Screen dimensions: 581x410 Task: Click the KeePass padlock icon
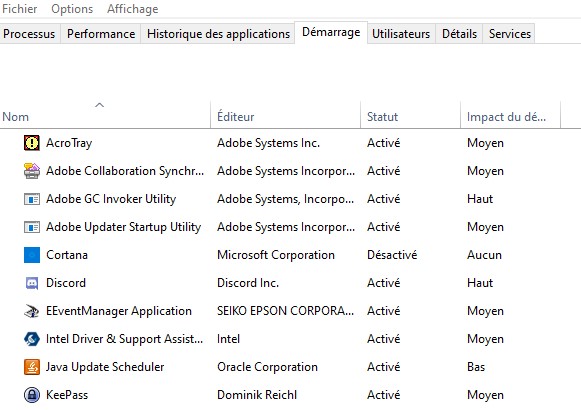31,395
